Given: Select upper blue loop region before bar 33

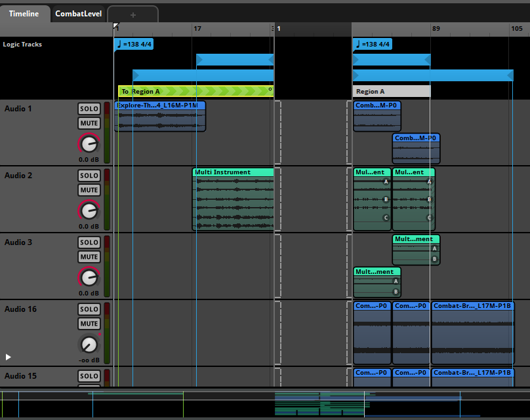Looking at the screenshot, I should click(235, 60).
